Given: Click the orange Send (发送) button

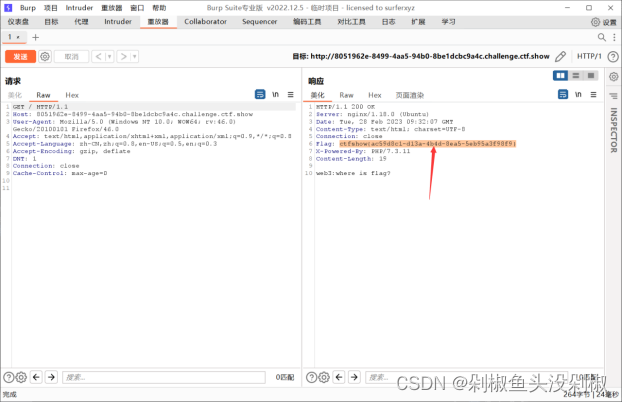Looking at the screenshot, I should pyautogui.click(x=20, y=56).
